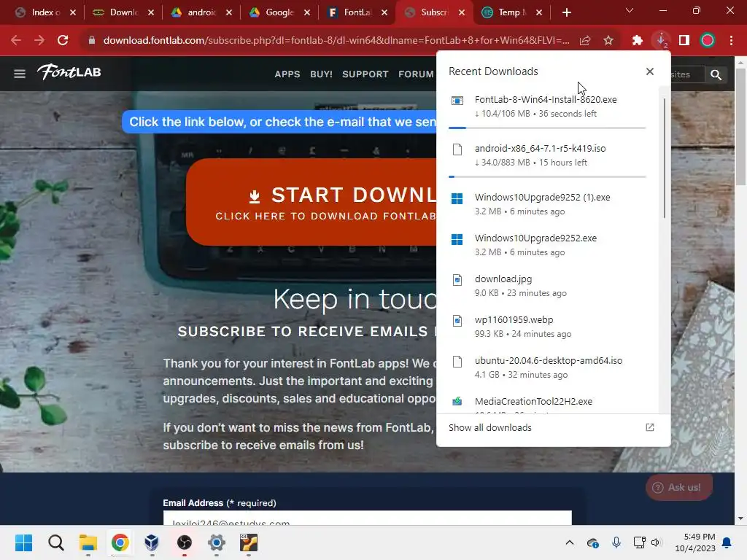
Task: Click the FontLab logo
Action: (x=69, y=72)
